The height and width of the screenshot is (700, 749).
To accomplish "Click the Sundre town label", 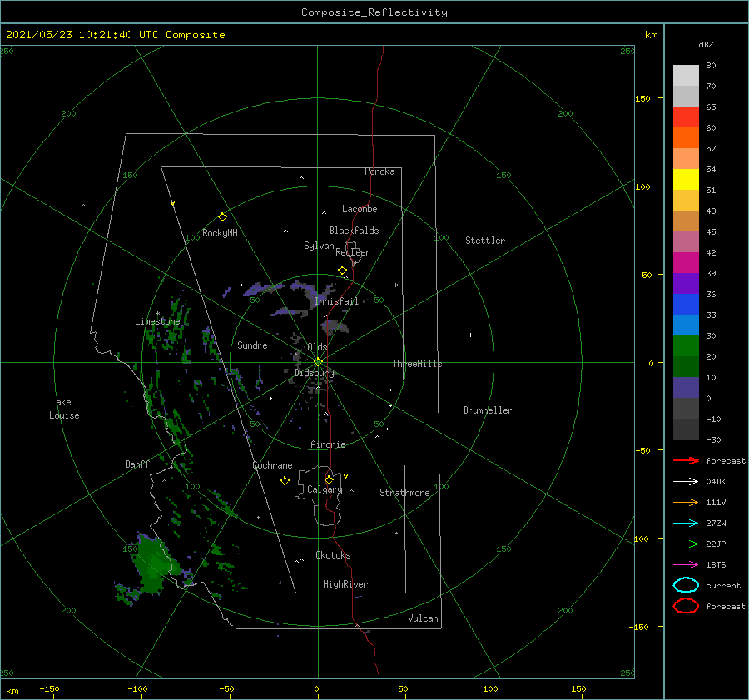I will (252, 345).
